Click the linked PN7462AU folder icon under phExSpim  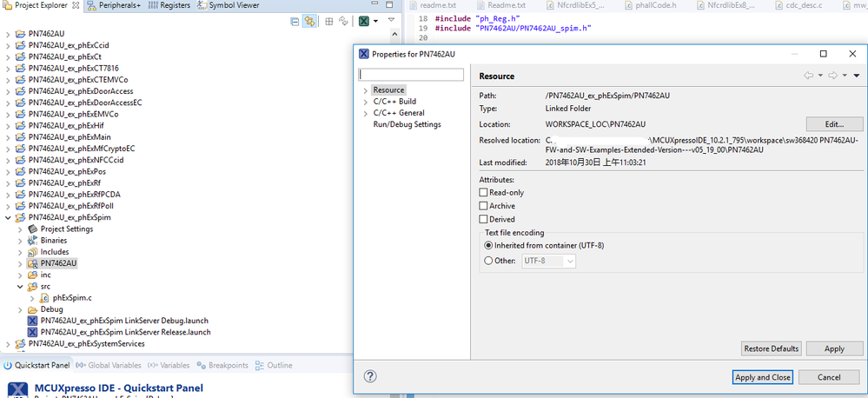(x=32, y=263)
